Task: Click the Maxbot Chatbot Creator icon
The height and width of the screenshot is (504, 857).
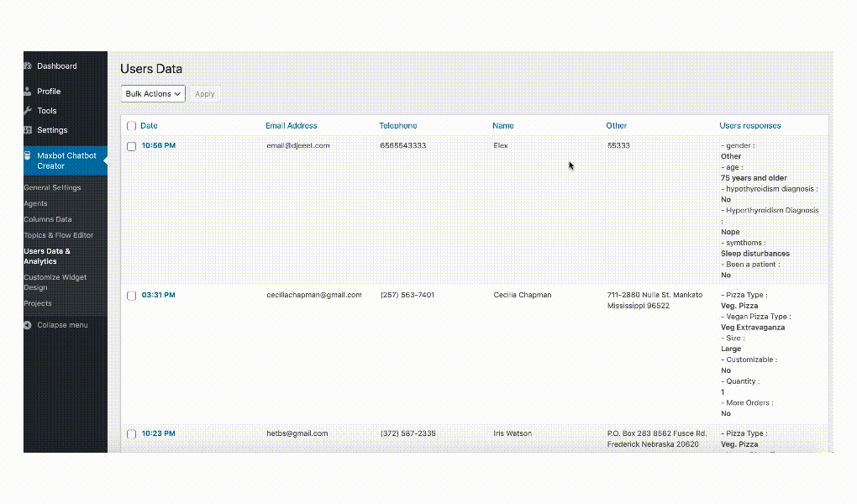Action: point(28,155)
